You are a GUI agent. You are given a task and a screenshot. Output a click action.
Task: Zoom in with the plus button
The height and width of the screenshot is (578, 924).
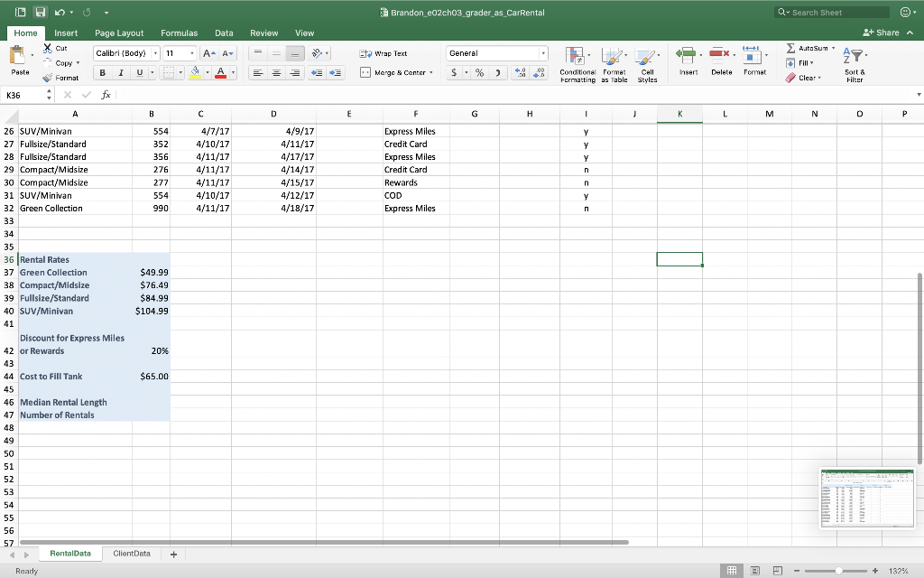[875, 571]
